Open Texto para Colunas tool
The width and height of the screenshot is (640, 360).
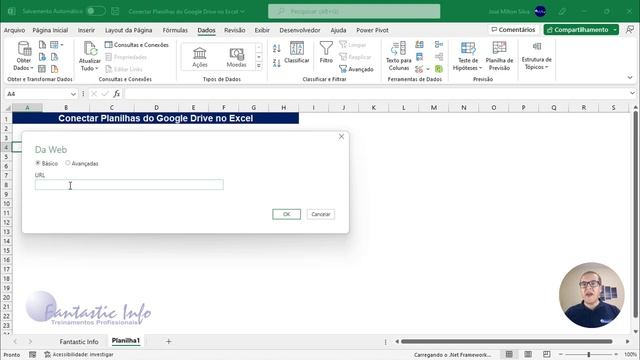(x=398, y=56)
